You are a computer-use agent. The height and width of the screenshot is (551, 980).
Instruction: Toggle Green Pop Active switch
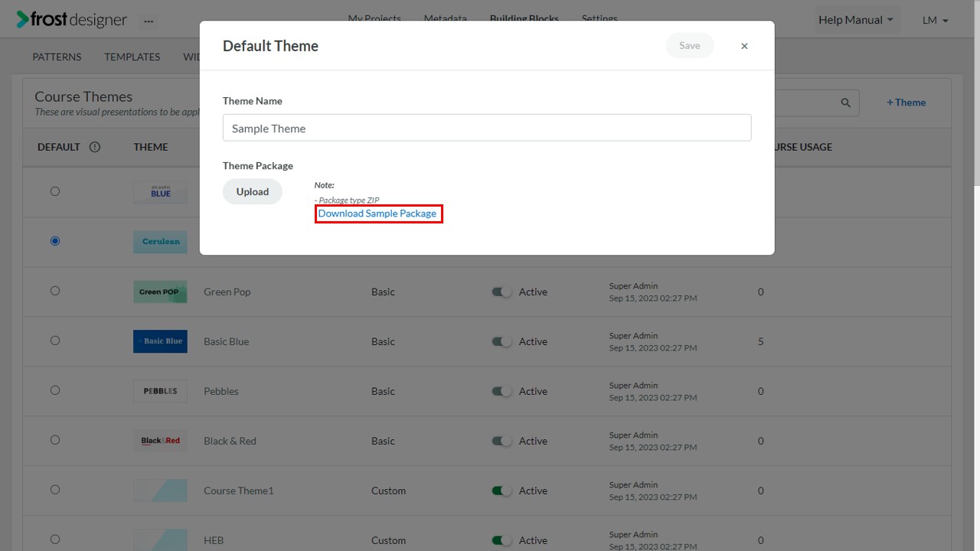[501, 292]
